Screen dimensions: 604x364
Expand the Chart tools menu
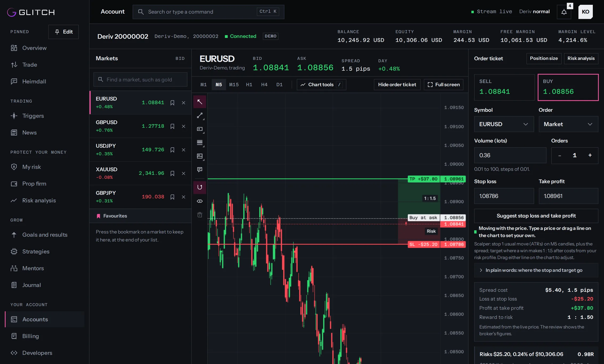pos(321,85)
